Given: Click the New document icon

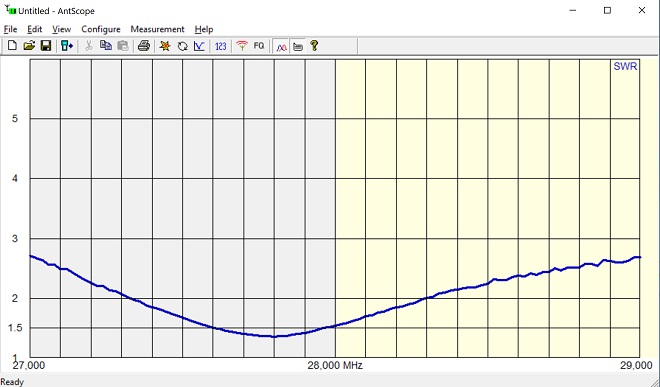Looking at the screenshot, I should tap(12, 46).
